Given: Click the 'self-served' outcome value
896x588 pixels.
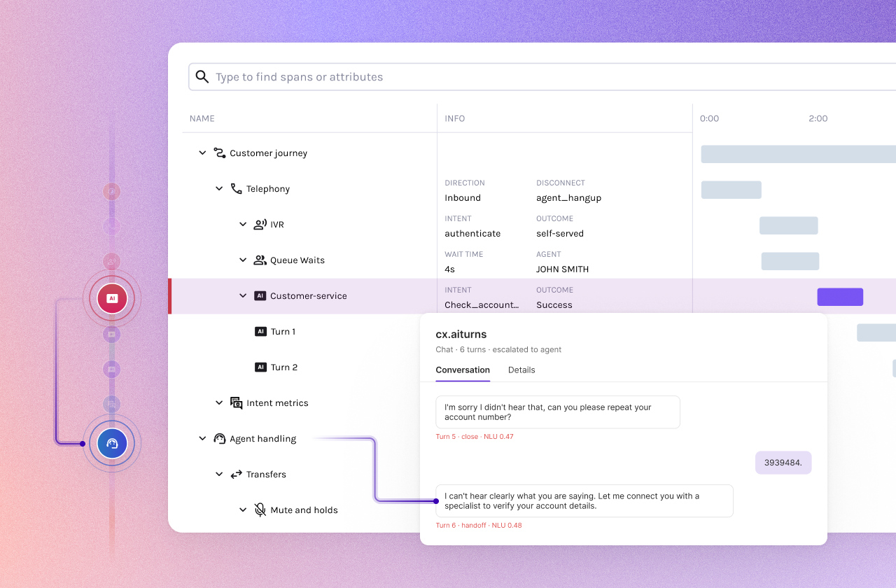Looking at the screenshot, I should [x=560, y=233].
